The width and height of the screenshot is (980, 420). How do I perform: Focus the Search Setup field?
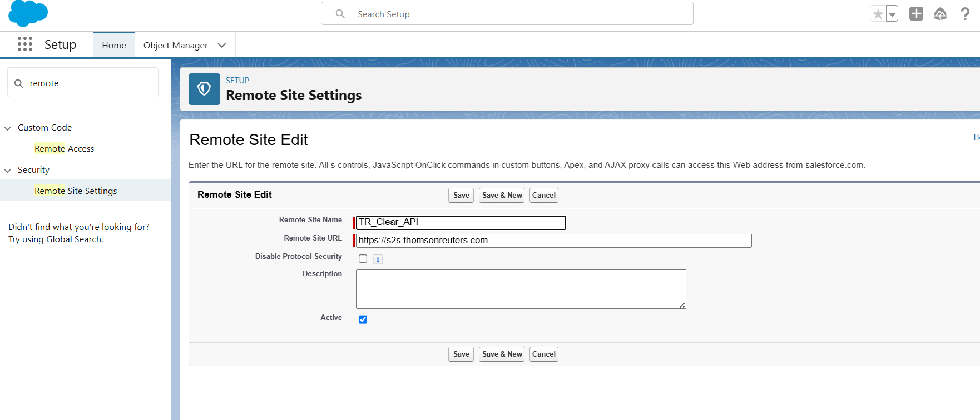pyautogui.click(x=507, y=14)
